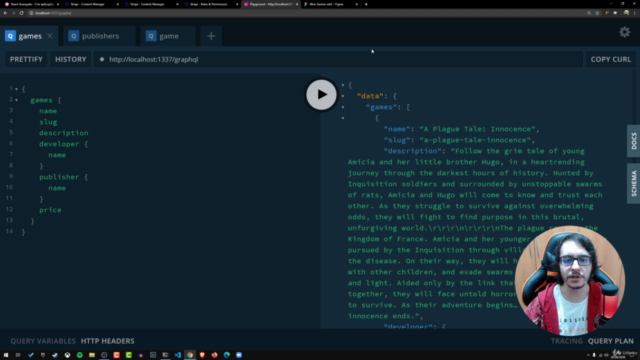Open Xbox app from the taskbar

(x=67, y=355)
